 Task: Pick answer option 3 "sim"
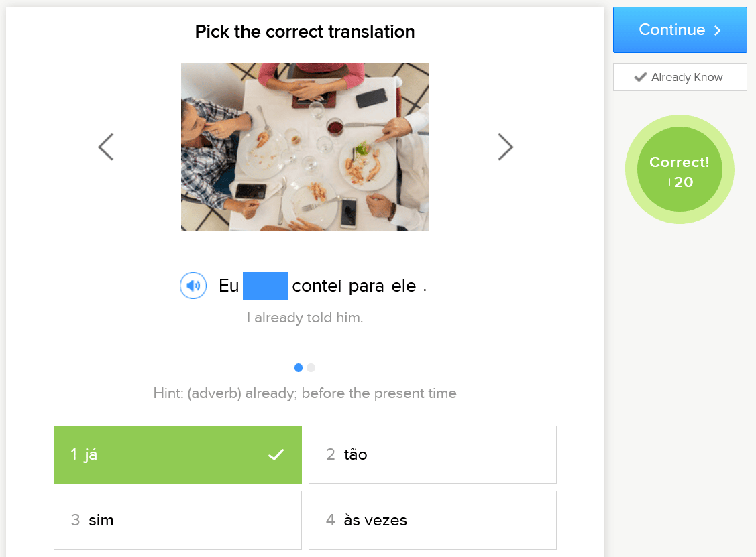point(178,520)
